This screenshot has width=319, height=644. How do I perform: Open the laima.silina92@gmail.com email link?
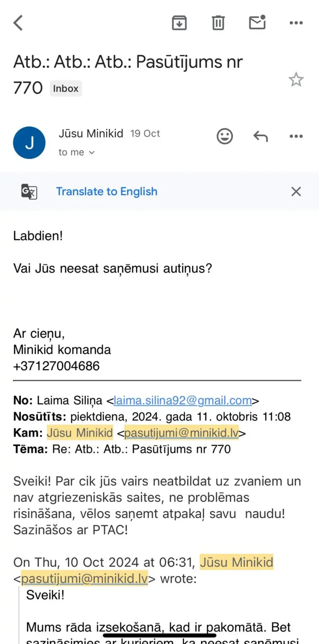pos(183,400)
